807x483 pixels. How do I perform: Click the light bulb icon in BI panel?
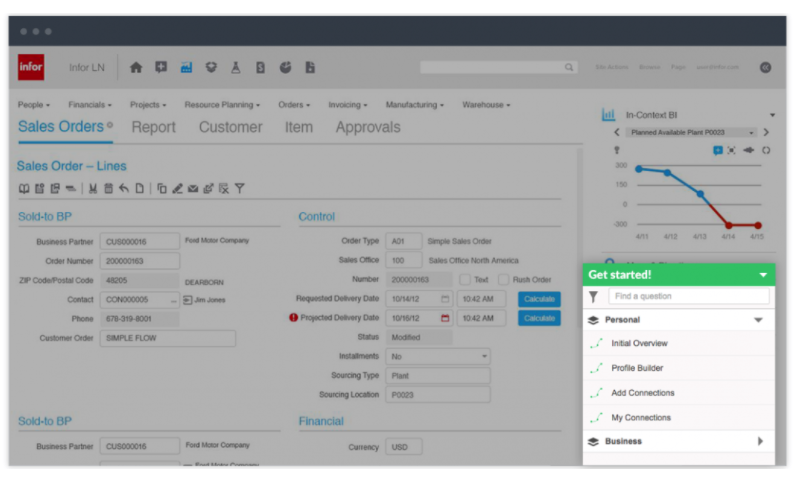click(617, 150)
